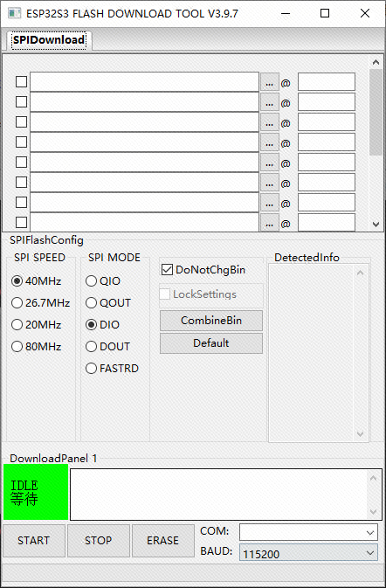Click the browse button for the first file row
The height and width of the screenshot is (588, 386).
(x=270, y=82)
